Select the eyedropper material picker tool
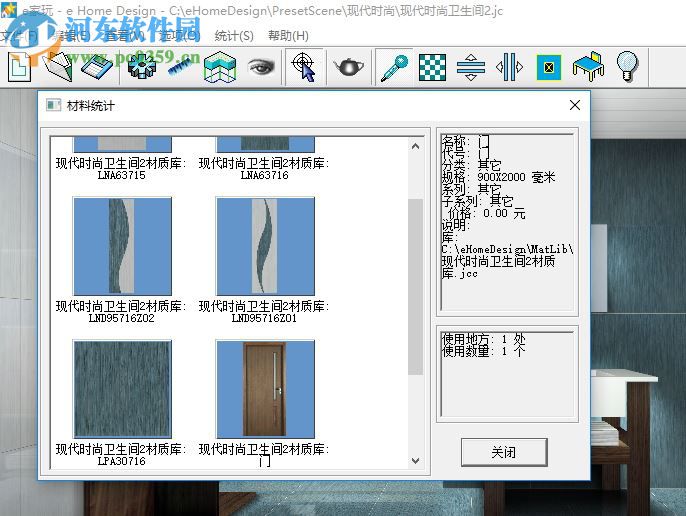 394,67
